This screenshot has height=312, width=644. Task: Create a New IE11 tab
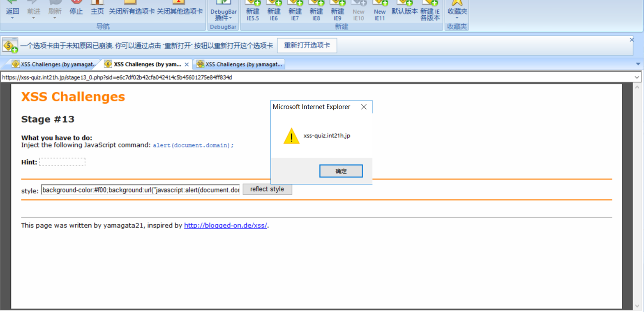tap(380, 11)
